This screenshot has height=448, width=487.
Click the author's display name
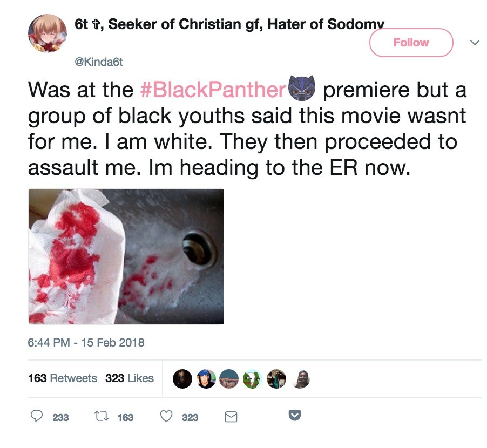coord(229,24)
